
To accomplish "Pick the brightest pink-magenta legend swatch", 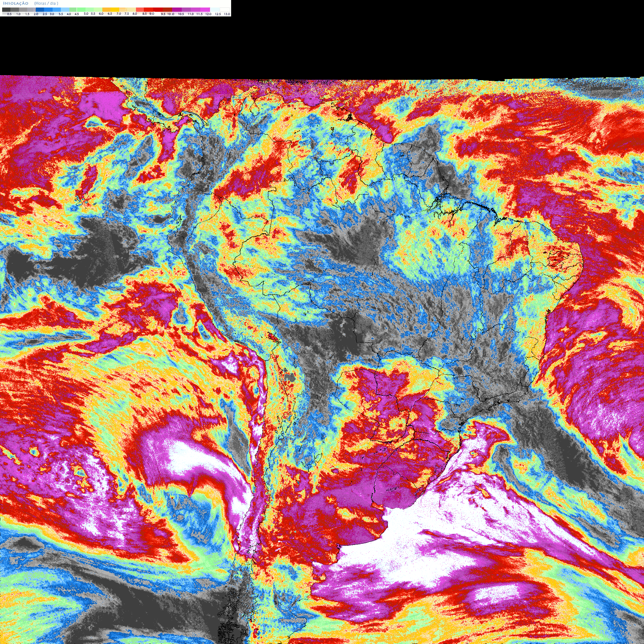I will pyautogui.click(x=205, y=10).
